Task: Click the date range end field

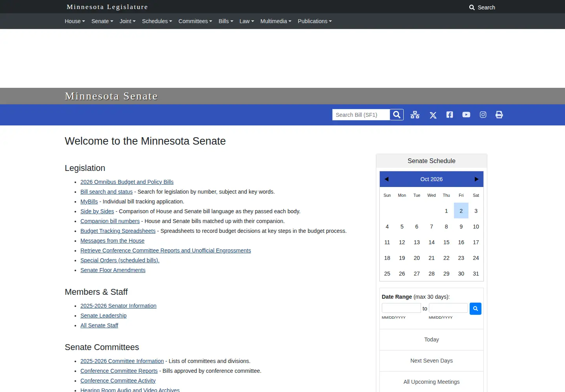Action: click(448, 308)
